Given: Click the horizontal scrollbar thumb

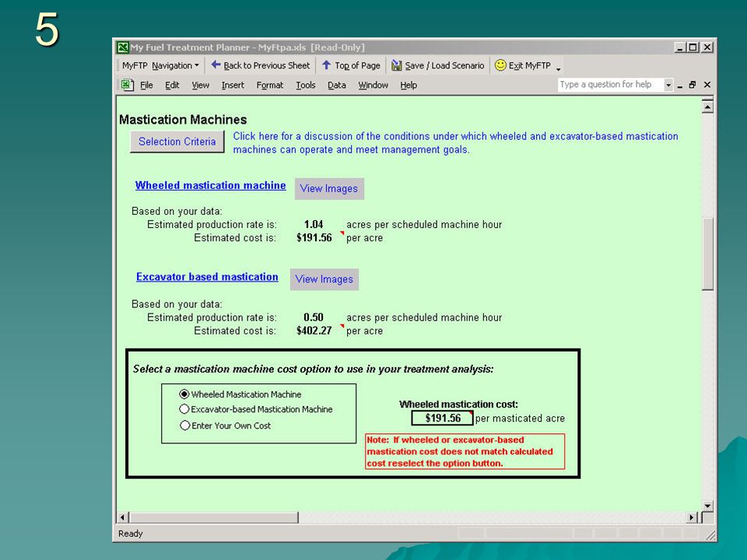Looking at the screenshot, I should tap(214, 517).
